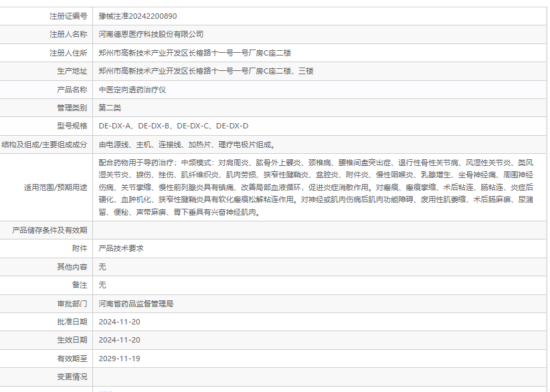Click the 管理类别 row label

(x=72, y=108)
